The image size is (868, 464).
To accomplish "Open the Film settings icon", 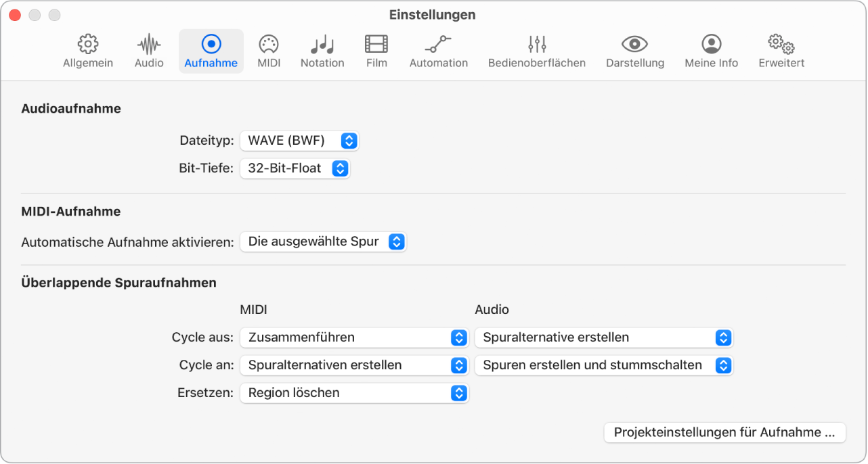I will (x=376, y=45).
